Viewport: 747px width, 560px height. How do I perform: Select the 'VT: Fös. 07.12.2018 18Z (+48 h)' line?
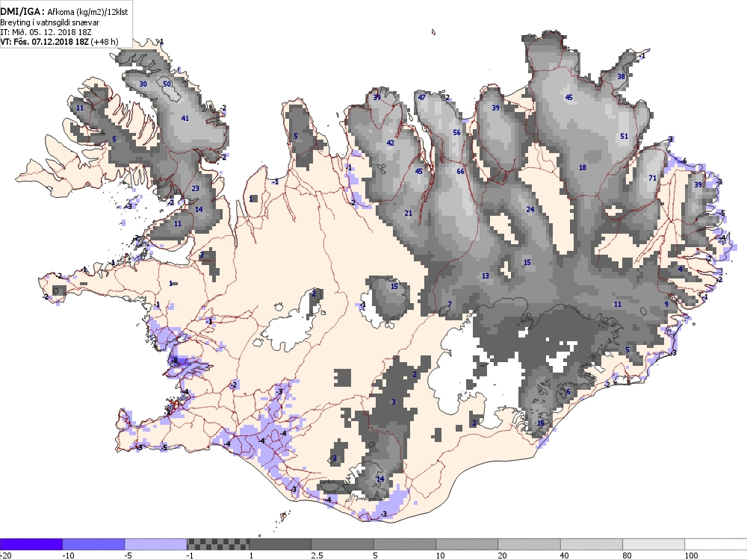(x=58, y=41)
